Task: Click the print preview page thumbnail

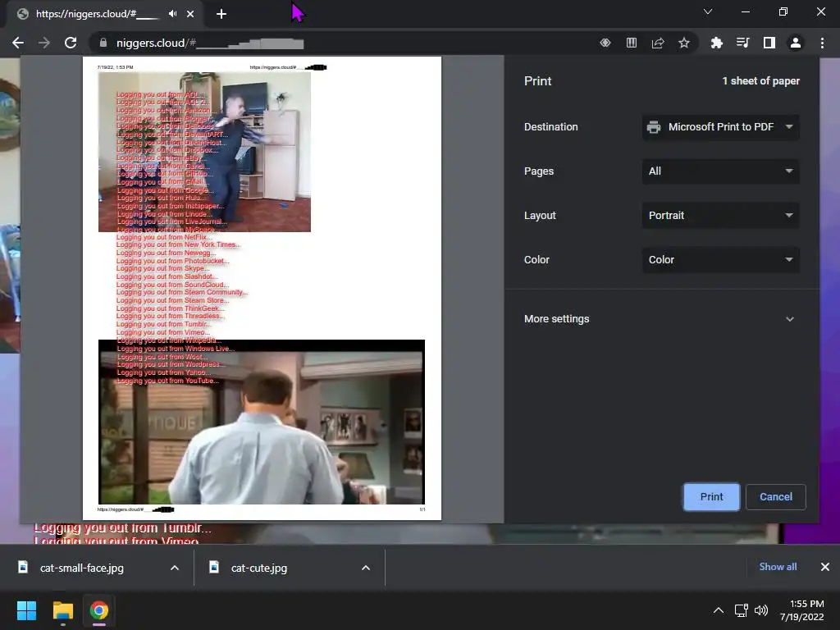Action: point(262,288)
